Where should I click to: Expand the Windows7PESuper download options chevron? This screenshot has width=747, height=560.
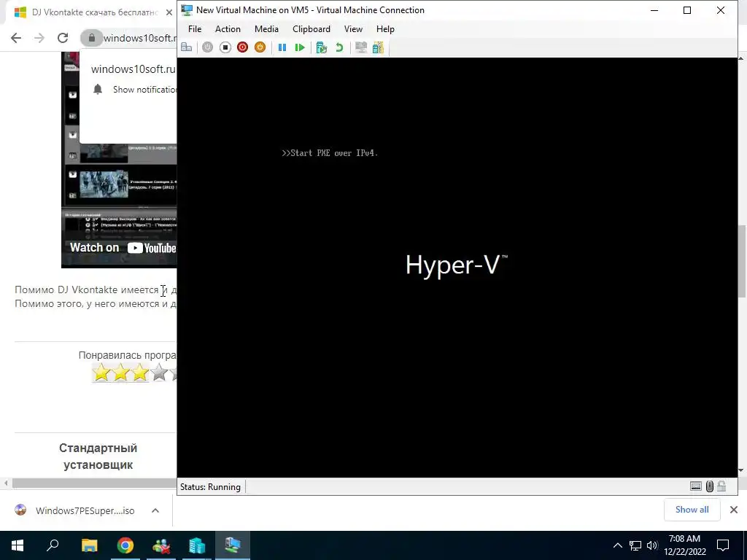pos(155,510)
